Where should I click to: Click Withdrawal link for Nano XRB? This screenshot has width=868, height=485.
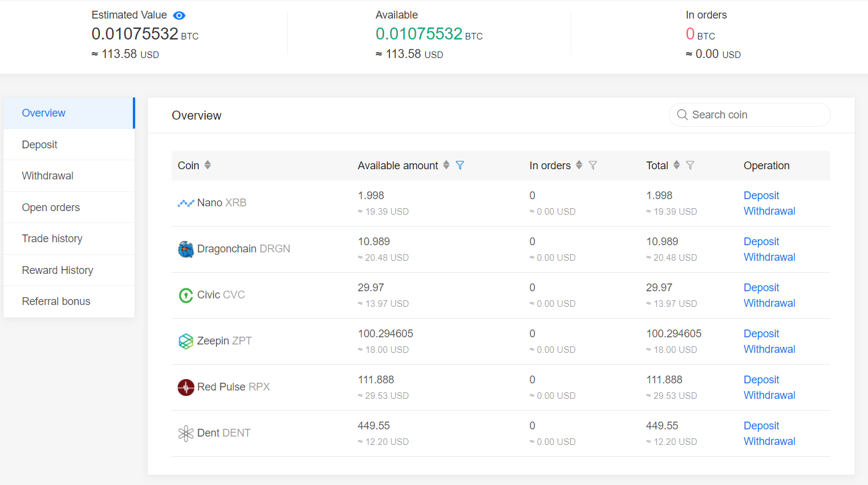769,211
